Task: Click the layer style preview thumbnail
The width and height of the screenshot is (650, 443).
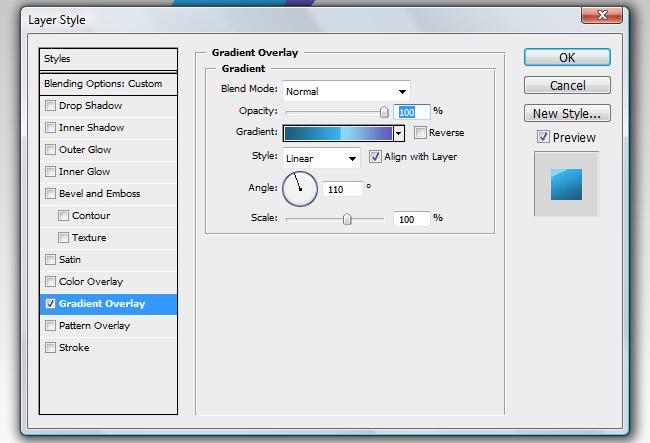Action: coord(566,184)
